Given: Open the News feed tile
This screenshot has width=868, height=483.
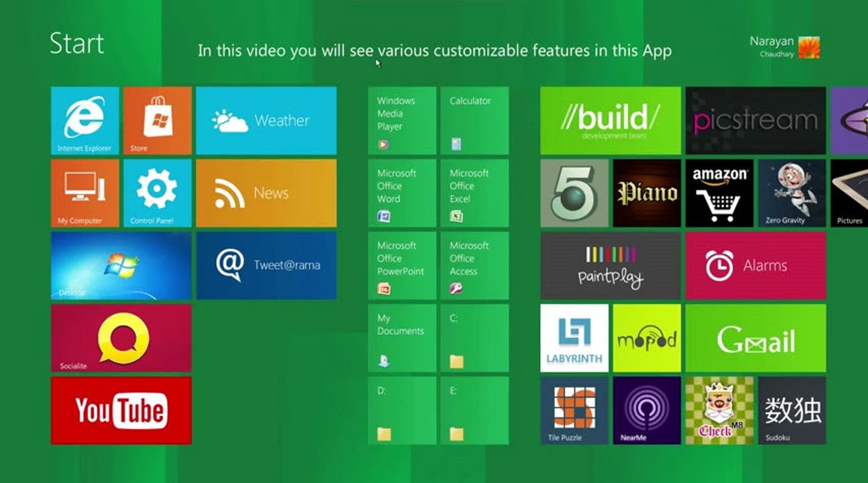Looking at the screenshot, I should tap(266, 193).
